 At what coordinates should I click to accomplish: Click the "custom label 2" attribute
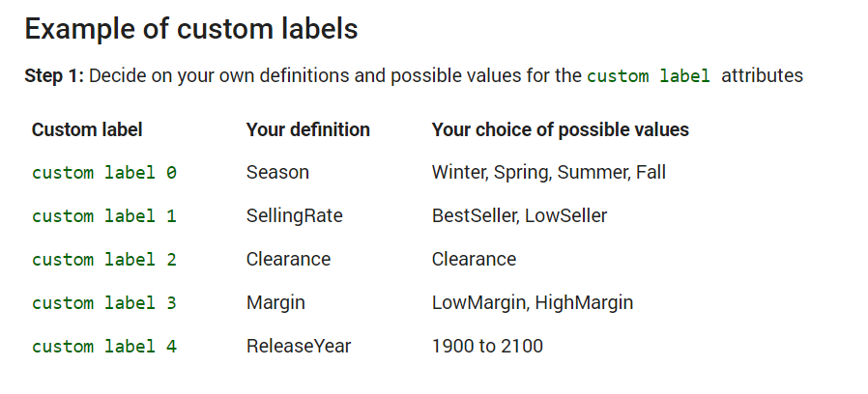pos(104,260)
